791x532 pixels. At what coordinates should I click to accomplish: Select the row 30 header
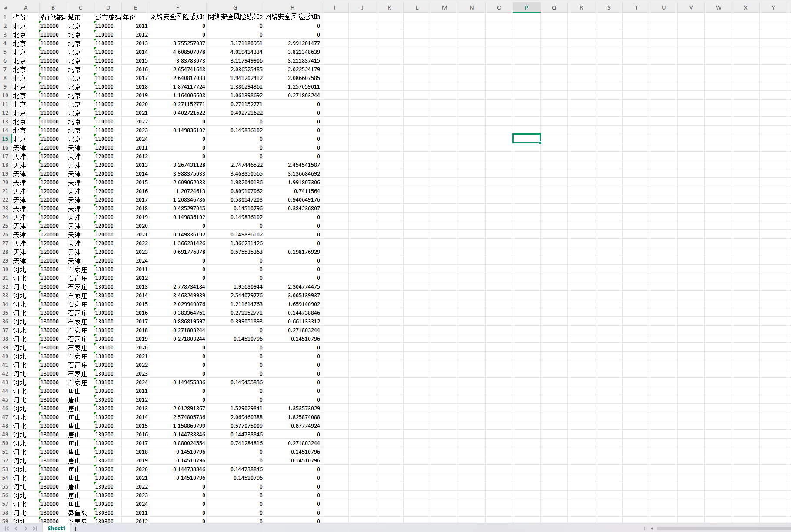pyautogui.click(x=5, y=269)
